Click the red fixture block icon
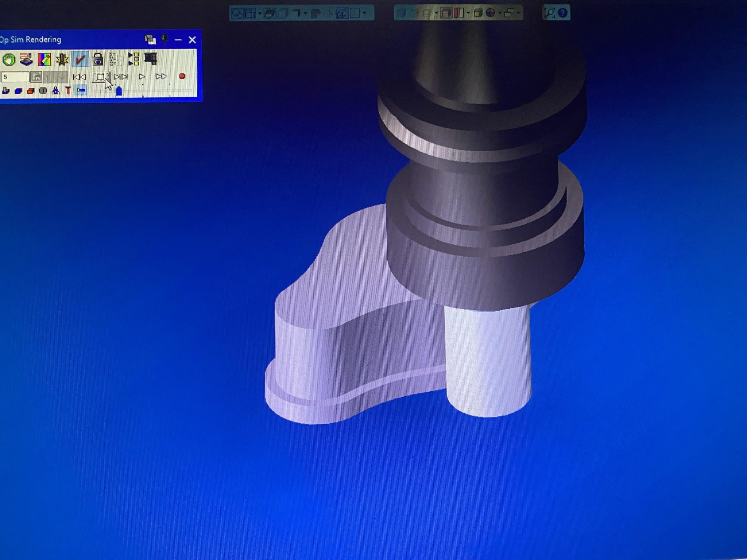This screenshot has height=560, width=747. pos(31,91)
